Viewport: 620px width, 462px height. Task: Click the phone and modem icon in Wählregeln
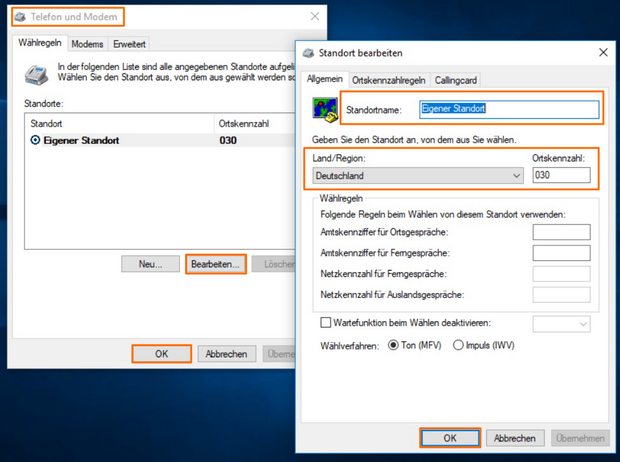pos(37,73)
